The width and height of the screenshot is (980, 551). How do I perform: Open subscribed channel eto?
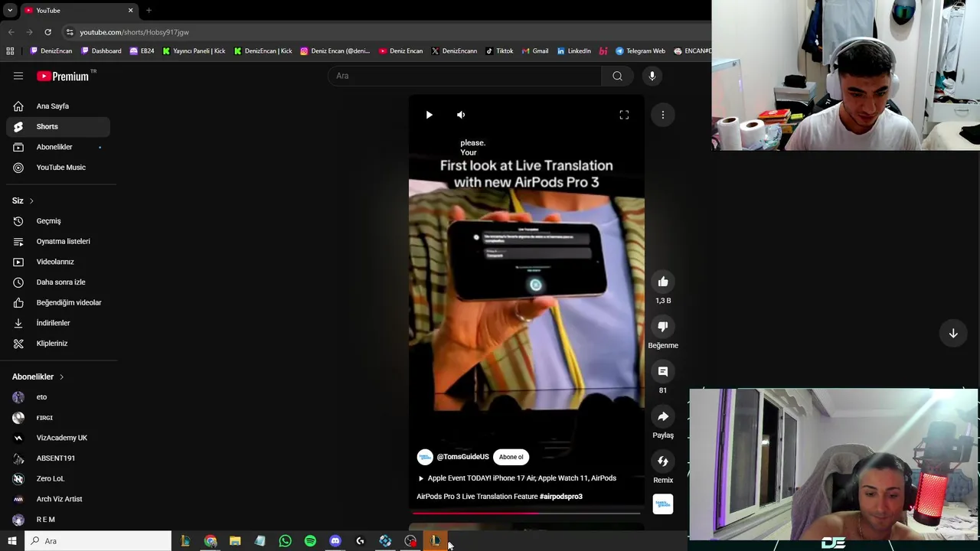(x=58, y=397)
